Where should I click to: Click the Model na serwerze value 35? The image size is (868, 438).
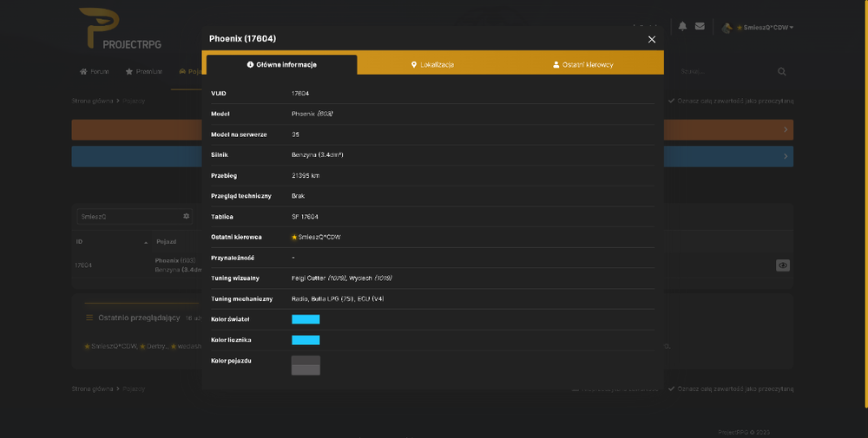click(295, 134)
